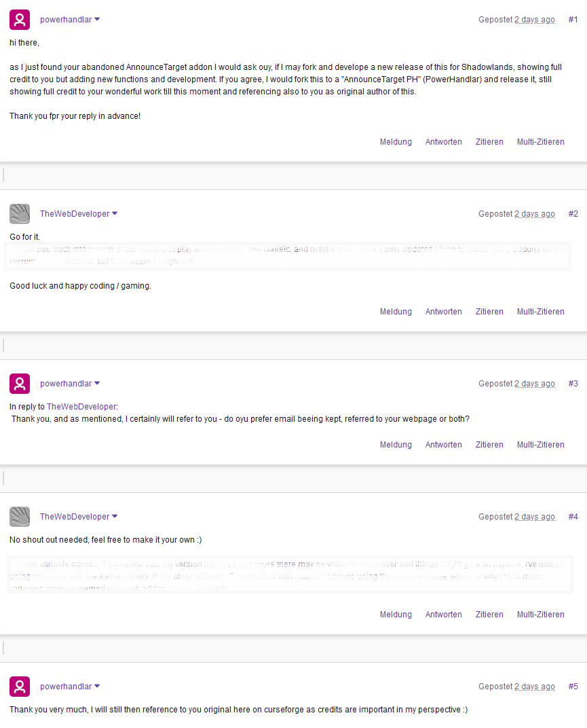Click Multi-Zitieren under post #1
This screenshot has height=728, width=587.
coord(541,142)
